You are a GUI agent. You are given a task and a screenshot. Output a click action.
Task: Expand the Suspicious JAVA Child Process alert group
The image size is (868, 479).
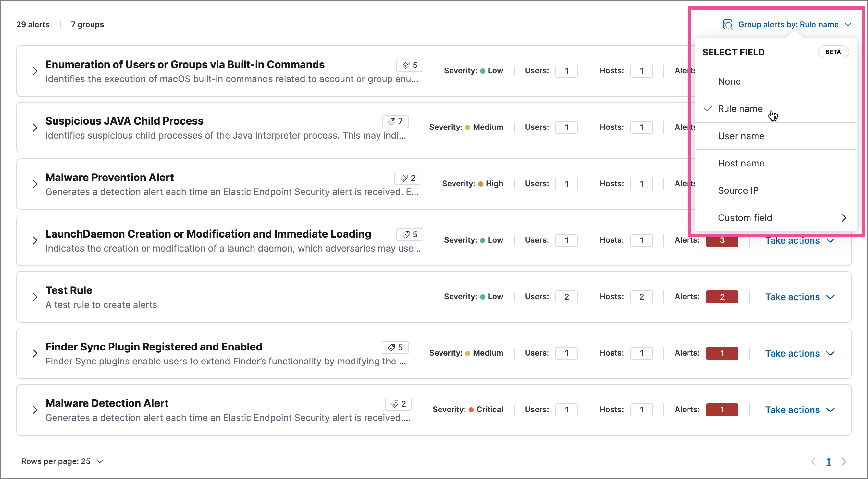pyautogui.click(x=35, y=127)
